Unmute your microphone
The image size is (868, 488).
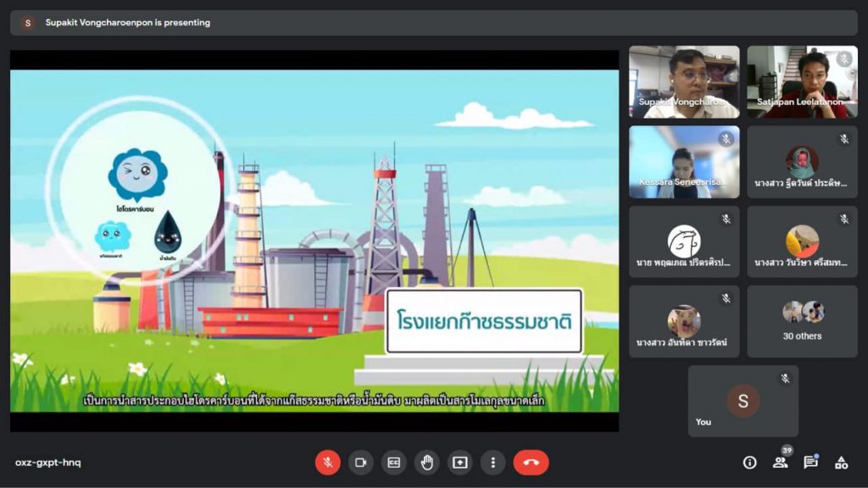tap(328, 463)
